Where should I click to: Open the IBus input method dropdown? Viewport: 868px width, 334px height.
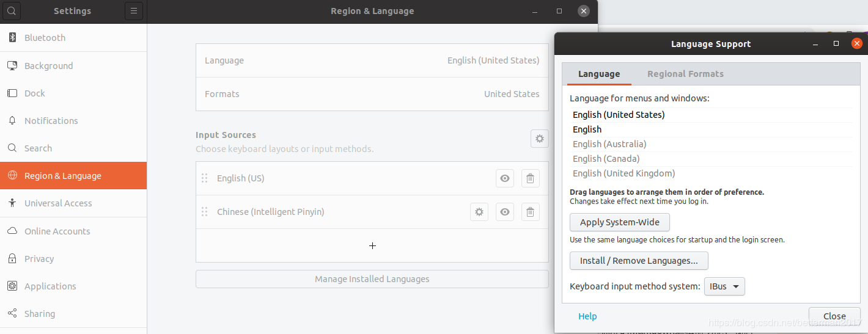(724, 286)
